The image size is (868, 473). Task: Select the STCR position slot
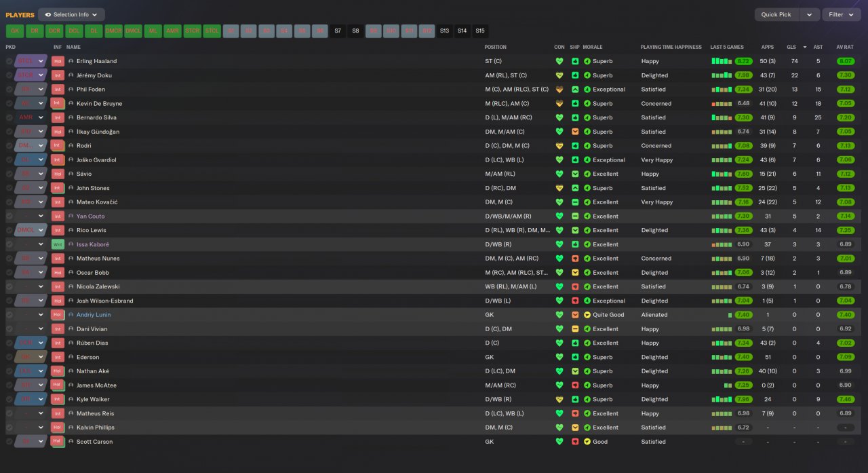click(192, 31)
